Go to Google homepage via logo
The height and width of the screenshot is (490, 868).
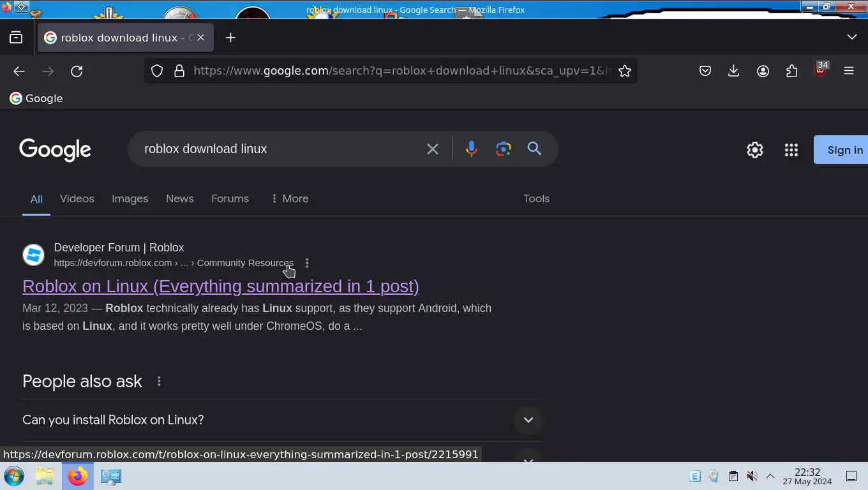[56, 149]
